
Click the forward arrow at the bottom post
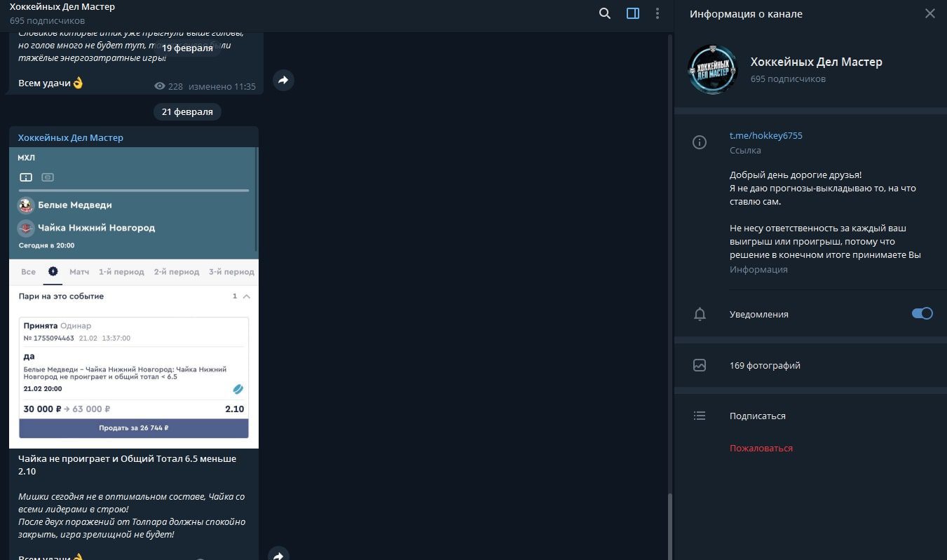pyautogui.click(x=278, y=556)
